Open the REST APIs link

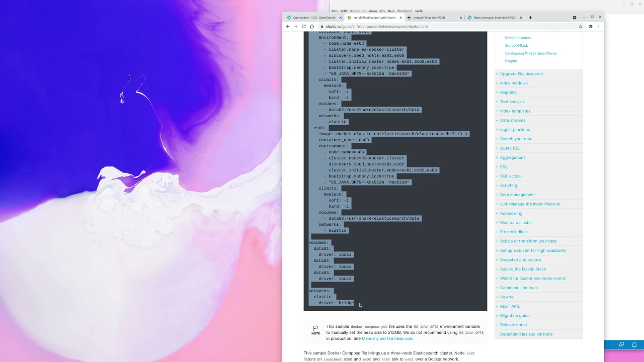point(510,306)
